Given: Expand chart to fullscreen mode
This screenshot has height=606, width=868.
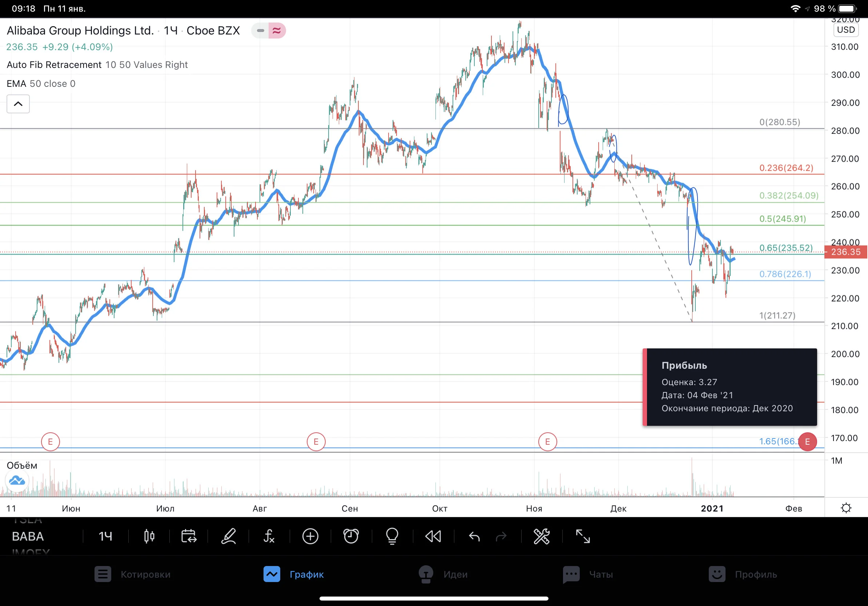Looking at the screenshot, I should click(x=583, y=536).
